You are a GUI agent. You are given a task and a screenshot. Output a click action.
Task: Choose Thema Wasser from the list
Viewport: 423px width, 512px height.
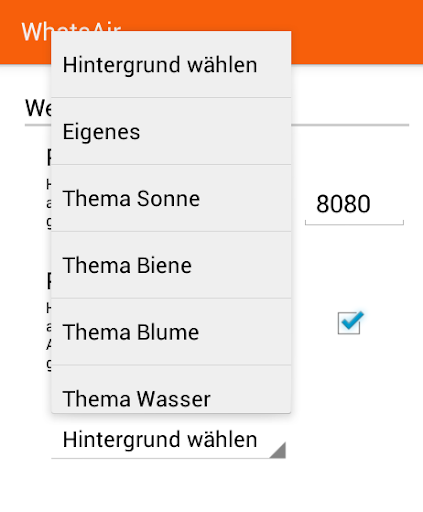pos(171,389)
